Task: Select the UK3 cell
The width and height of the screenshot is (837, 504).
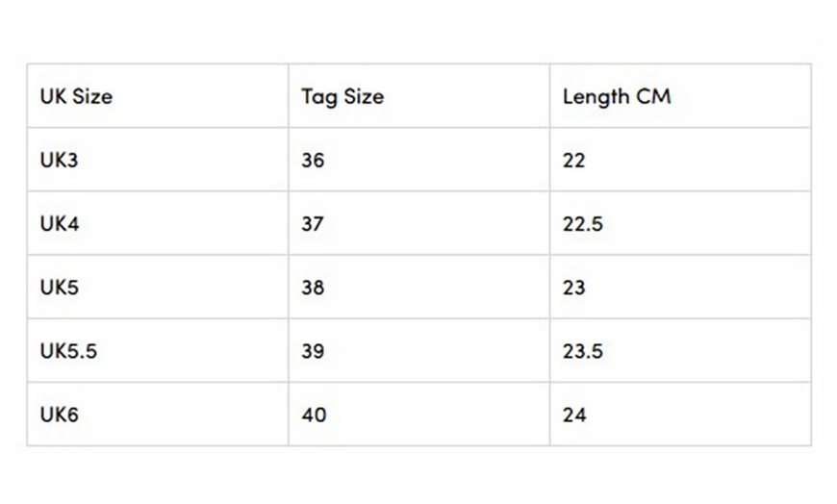Action: 59,160
